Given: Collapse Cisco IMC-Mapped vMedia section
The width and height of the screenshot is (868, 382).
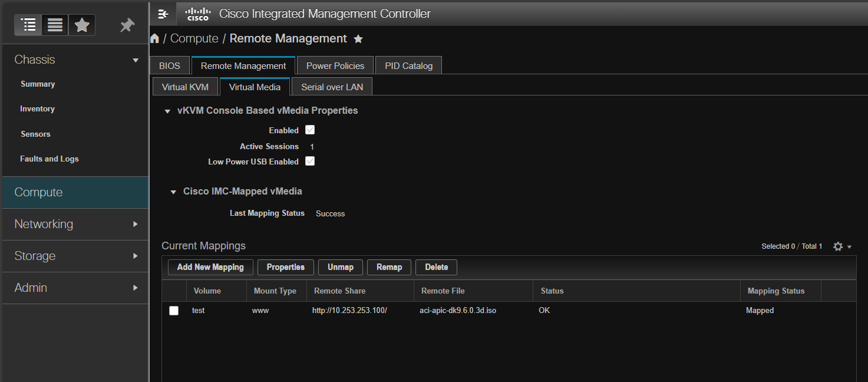Looking at the screenshot, I should click(173, 192).
